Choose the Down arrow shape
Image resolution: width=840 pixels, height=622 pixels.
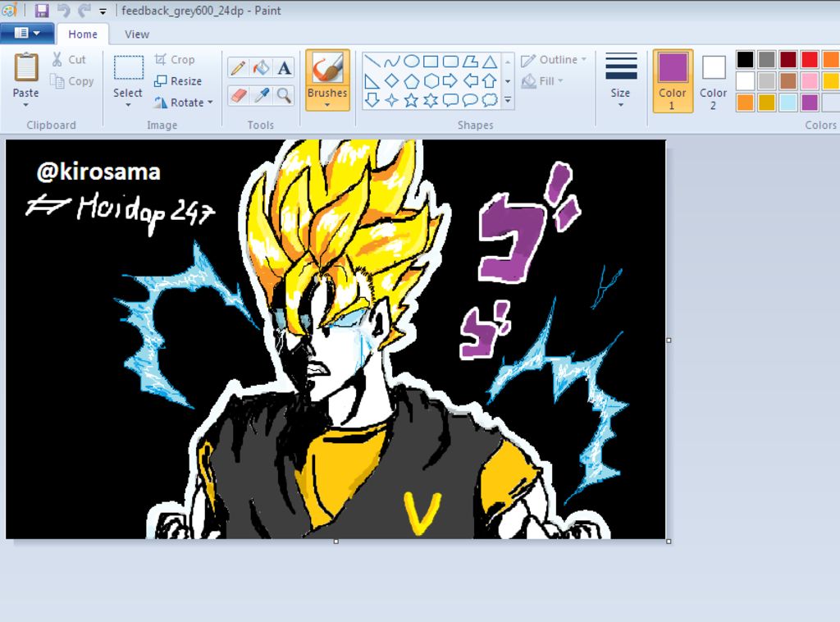[x=372, y=100]
